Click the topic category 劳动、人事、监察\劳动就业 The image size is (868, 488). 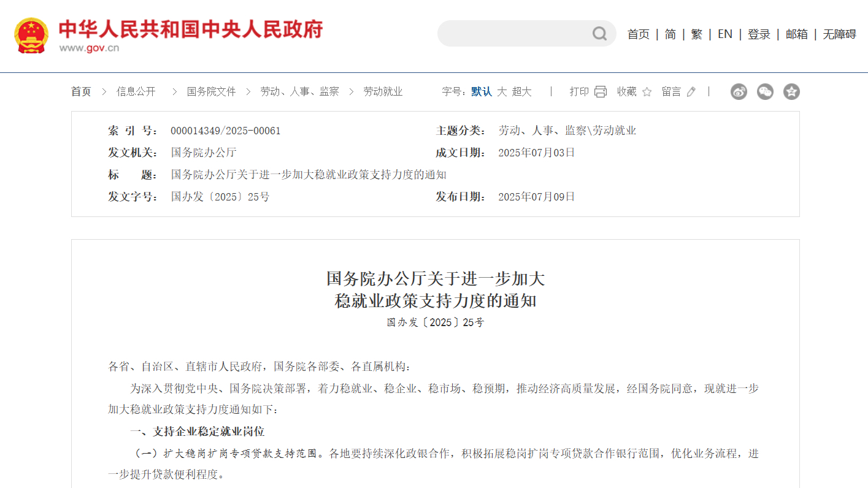[567, 131]
